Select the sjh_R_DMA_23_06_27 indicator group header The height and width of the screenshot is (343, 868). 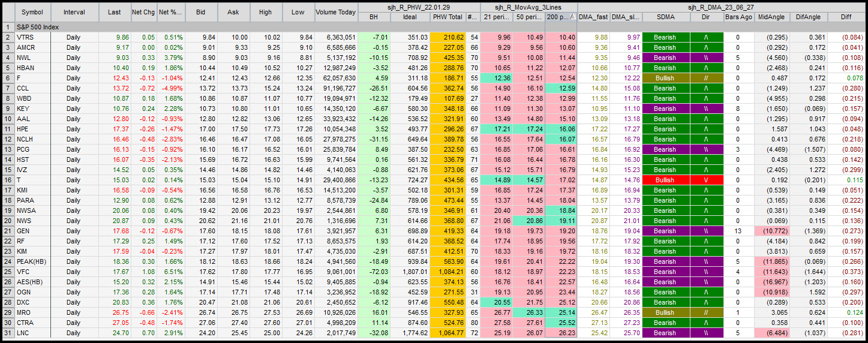(722, 7)
